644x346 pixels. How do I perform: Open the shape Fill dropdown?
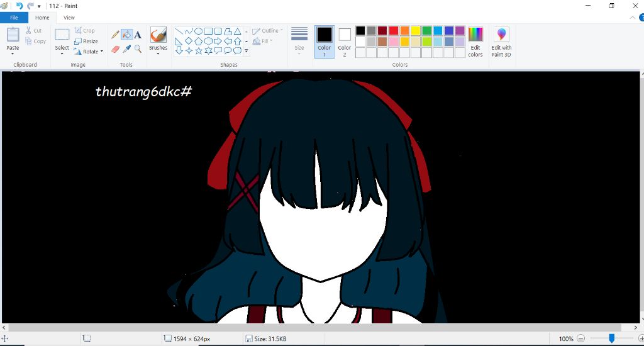[263, 41]
